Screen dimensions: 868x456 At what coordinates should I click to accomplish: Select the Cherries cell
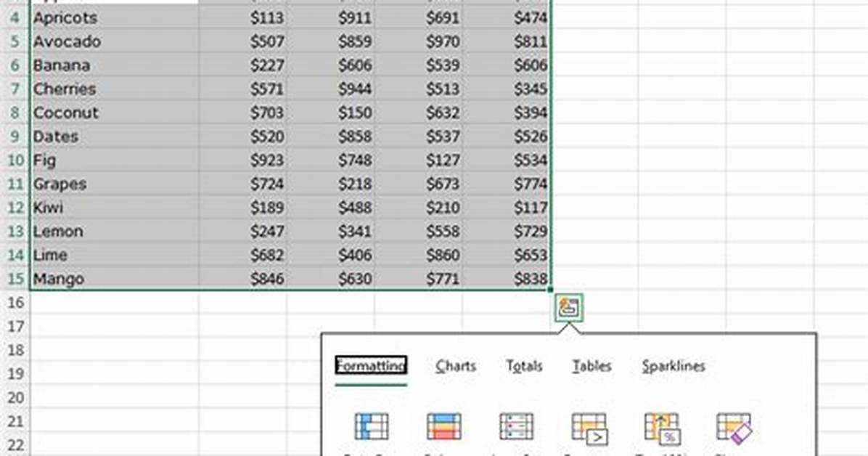115,89
